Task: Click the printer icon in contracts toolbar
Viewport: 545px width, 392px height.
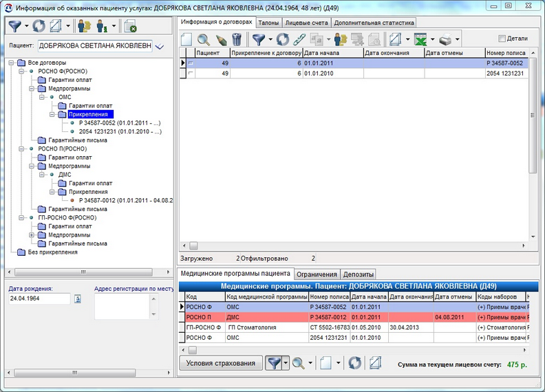Action: coord(446,39)
